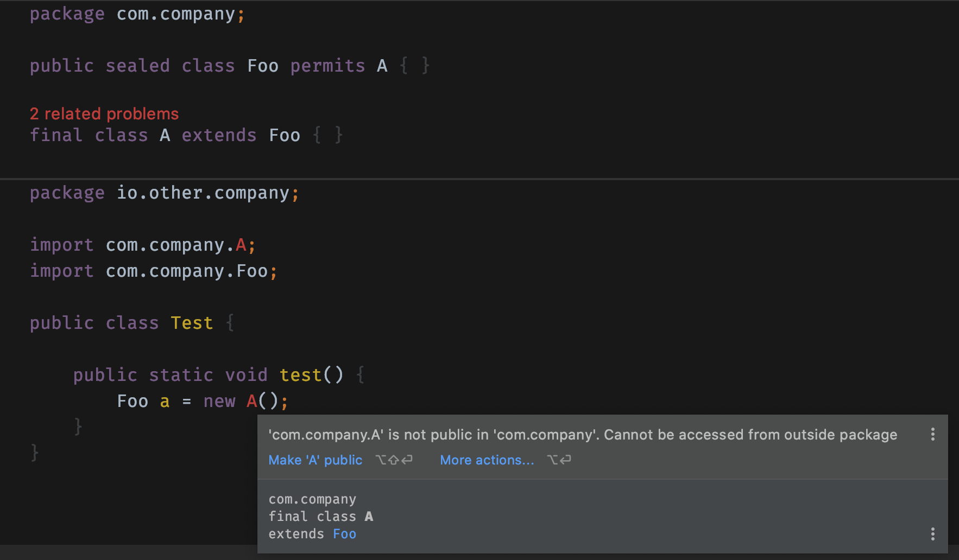Show the 2 related problems hint
Image resolution: width=959 pixels, height=560 pixels.
104,113
